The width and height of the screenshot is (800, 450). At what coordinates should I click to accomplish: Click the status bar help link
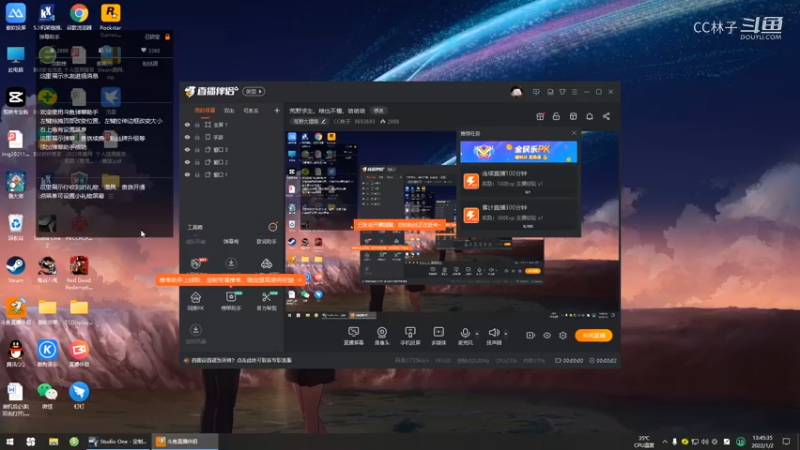[241, 360]
